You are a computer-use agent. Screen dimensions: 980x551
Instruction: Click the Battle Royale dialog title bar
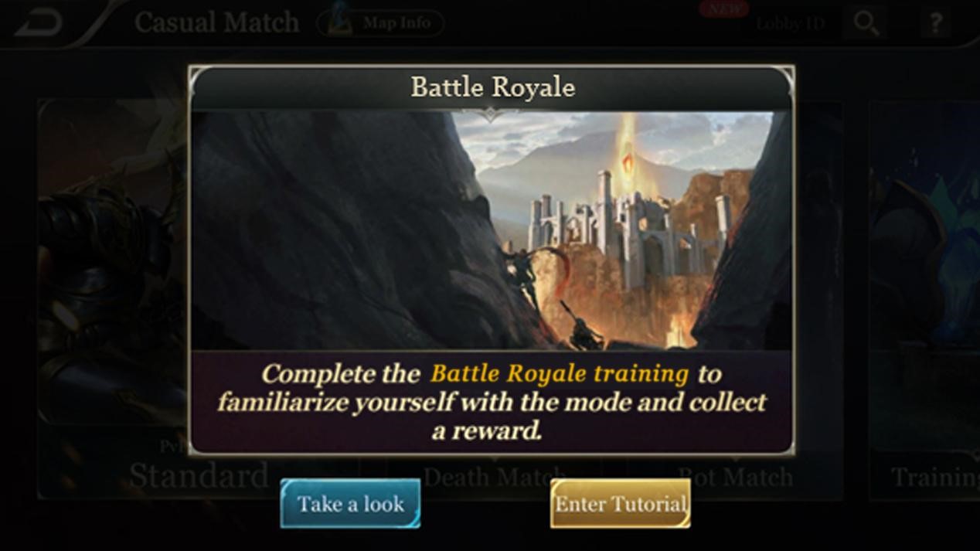point(492,87)
